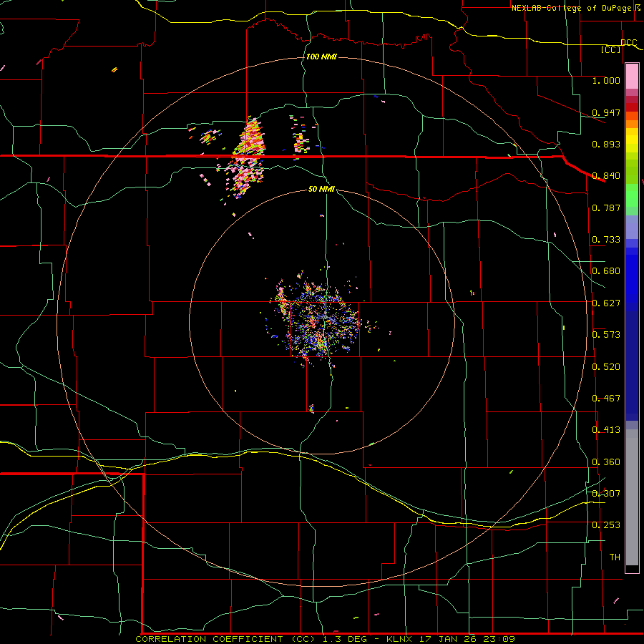Screen dimensions: 644x644
Task: Select the 1.000 value on the scale
Action: 606,80
